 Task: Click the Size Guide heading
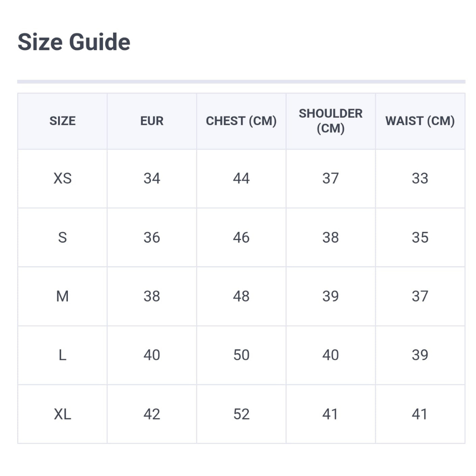(x=74, y=42)
